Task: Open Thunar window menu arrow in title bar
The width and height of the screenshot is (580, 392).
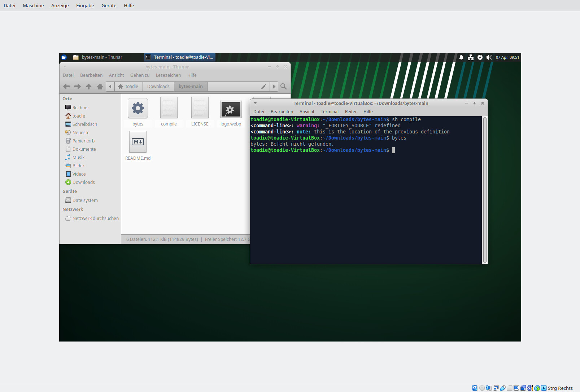Action: click(65, 67)
